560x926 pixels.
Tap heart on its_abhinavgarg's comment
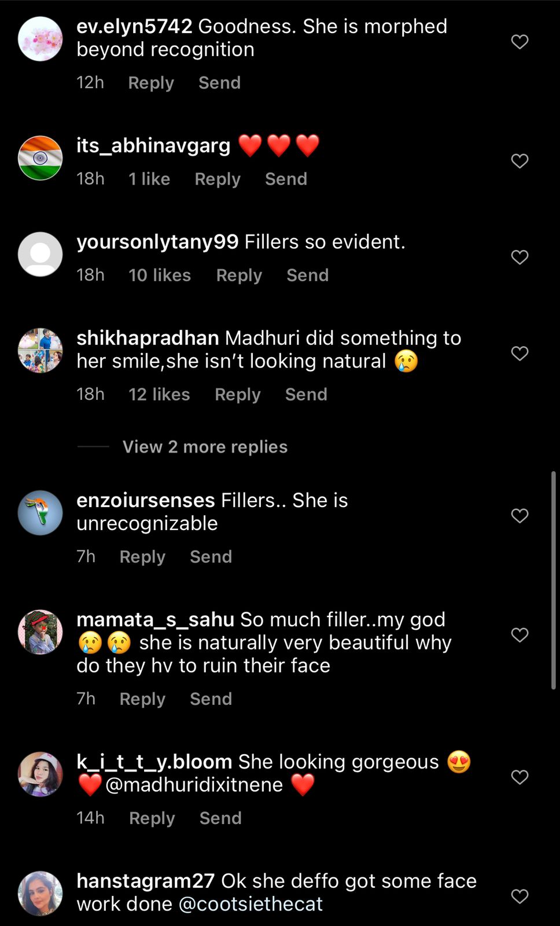tap(520, 161)
